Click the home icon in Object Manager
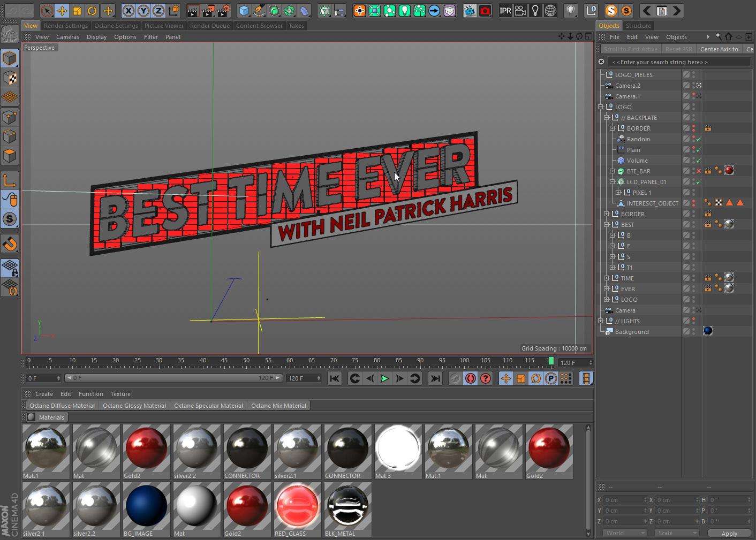 (x=728, y=37)
